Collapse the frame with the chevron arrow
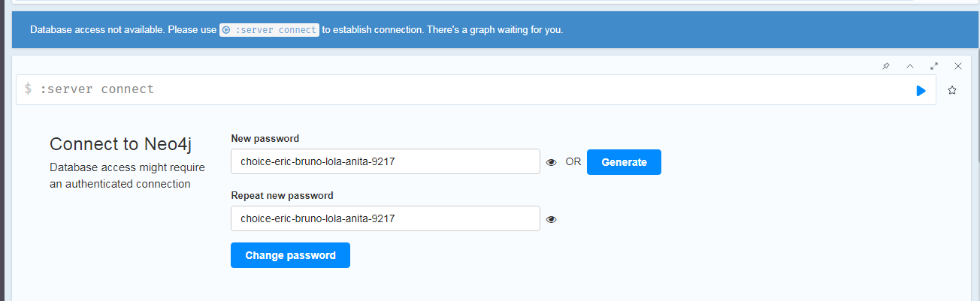 (910, 66)
